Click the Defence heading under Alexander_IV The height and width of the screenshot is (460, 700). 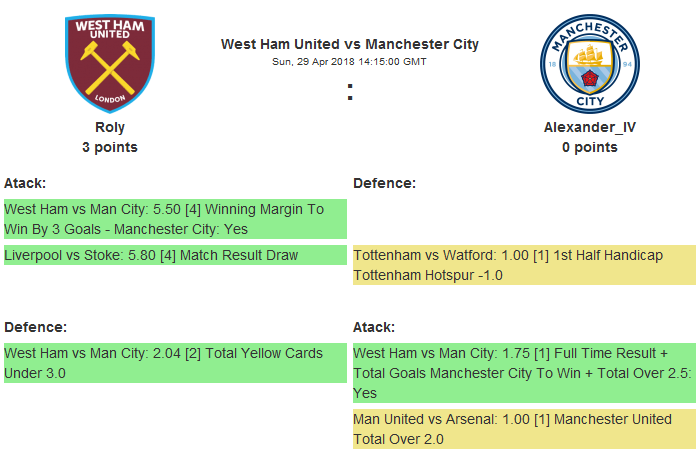point(384,183)
